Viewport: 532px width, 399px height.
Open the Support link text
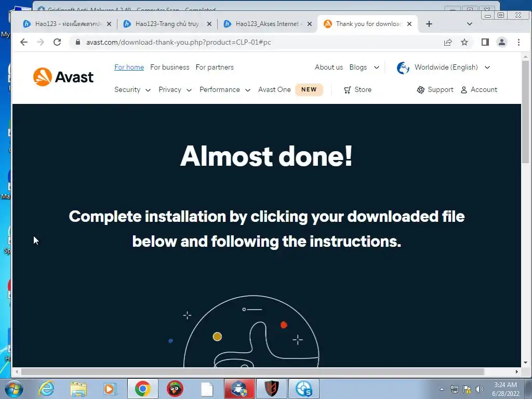(441, 89)
